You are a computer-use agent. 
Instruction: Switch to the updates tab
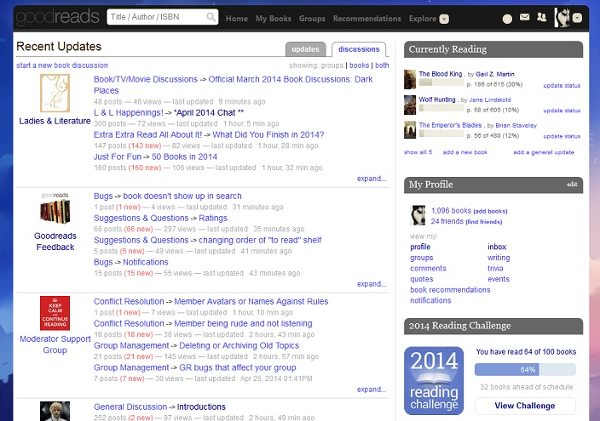305,49
